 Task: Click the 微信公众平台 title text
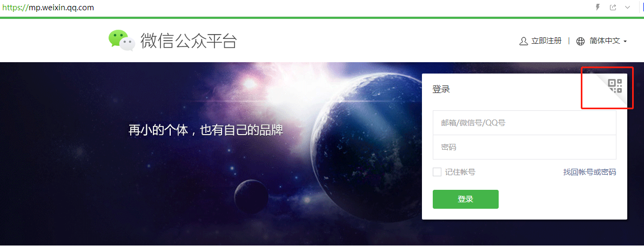(x=189, y=41)
